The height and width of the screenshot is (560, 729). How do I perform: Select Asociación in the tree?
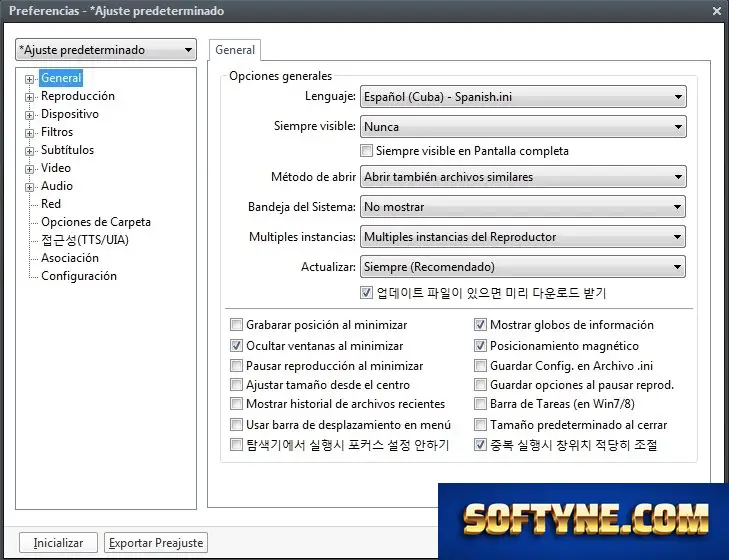[x=70, y=258]
